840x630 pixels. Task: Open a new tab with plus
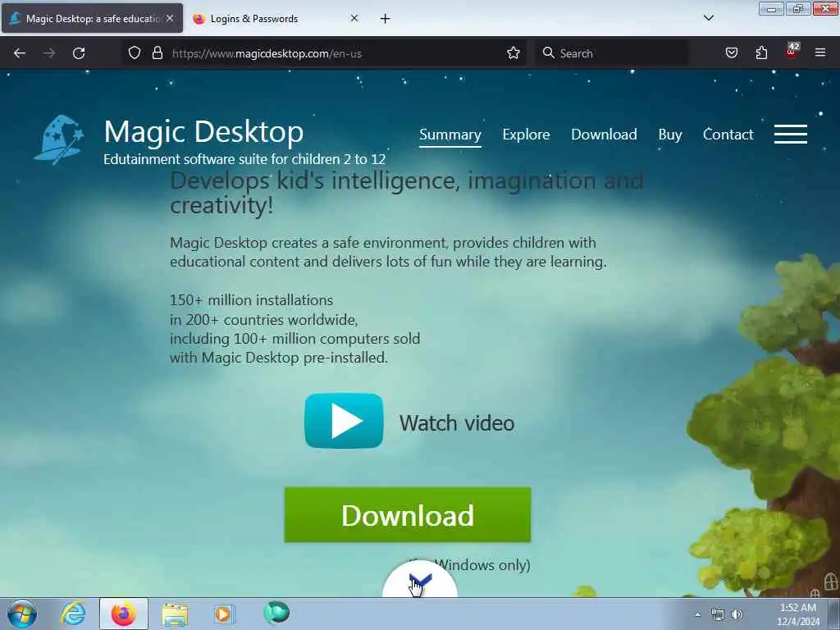(x=386, y=19)
